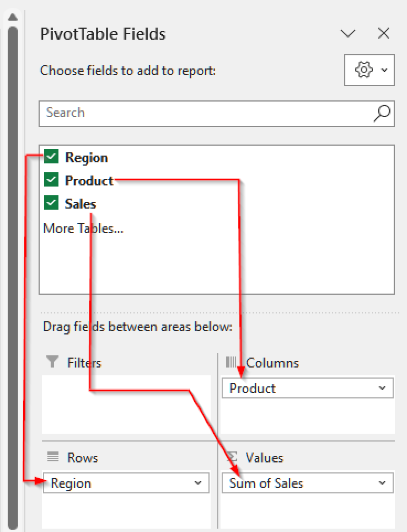Click the Filters funnel icon

coord(52,362)
